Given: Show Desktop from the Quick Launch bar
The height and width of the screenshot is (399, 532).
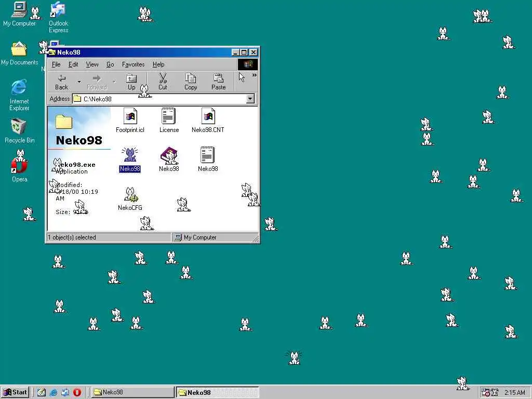Looking at the screenshot, I should 42,392.
